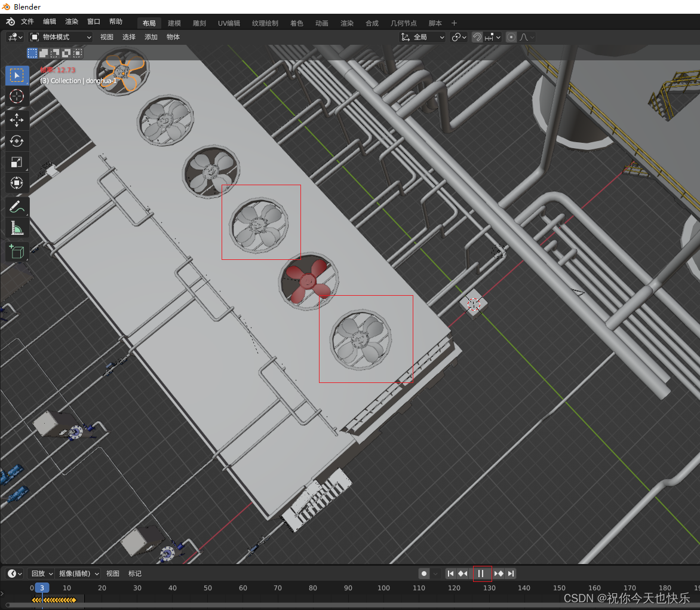Switch to the 建模 workspace tab
This screenshot has width=700, height=610.
coord(174,23)
